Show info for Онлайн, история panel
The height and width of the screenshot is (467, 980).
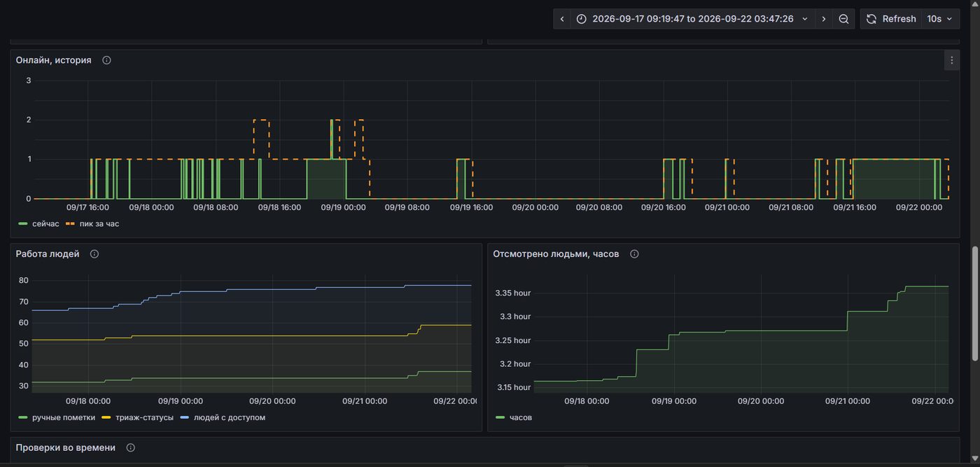coord(107,60)
